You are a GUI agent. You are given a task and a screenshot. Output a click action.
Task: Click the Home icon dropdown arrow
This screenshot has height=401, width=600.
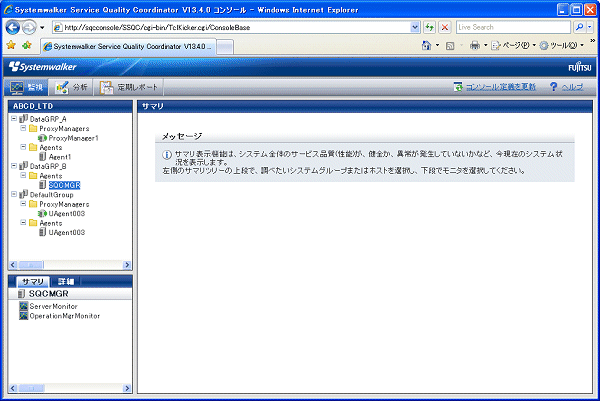point(437,46)
